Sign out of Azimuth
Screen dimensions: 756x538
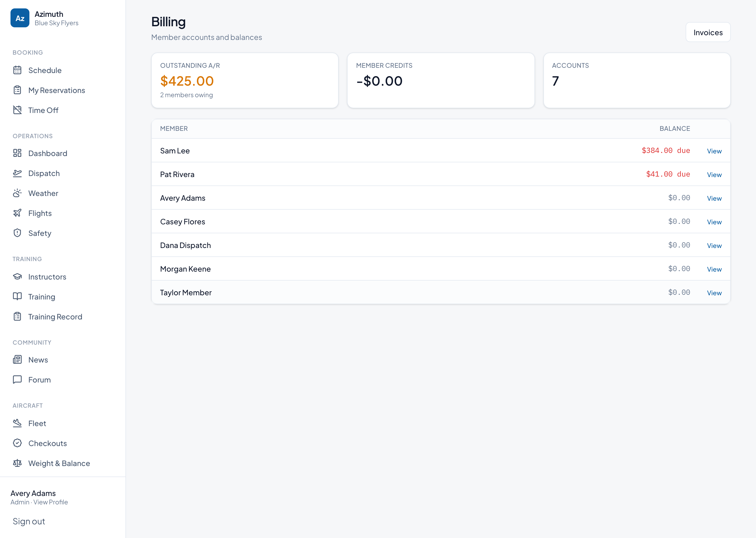coord(29,521)
